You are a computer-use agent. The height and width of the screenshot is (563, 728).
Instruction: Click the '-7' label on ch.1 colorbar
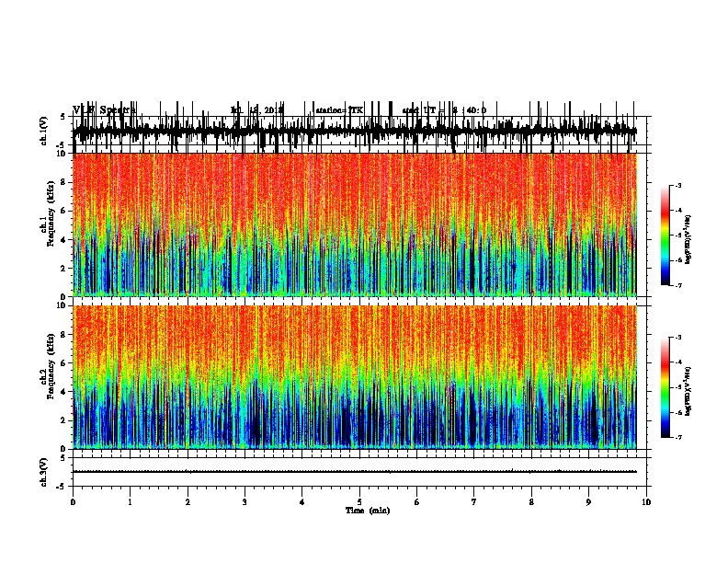pyautogui.click(x=678, y=285)
